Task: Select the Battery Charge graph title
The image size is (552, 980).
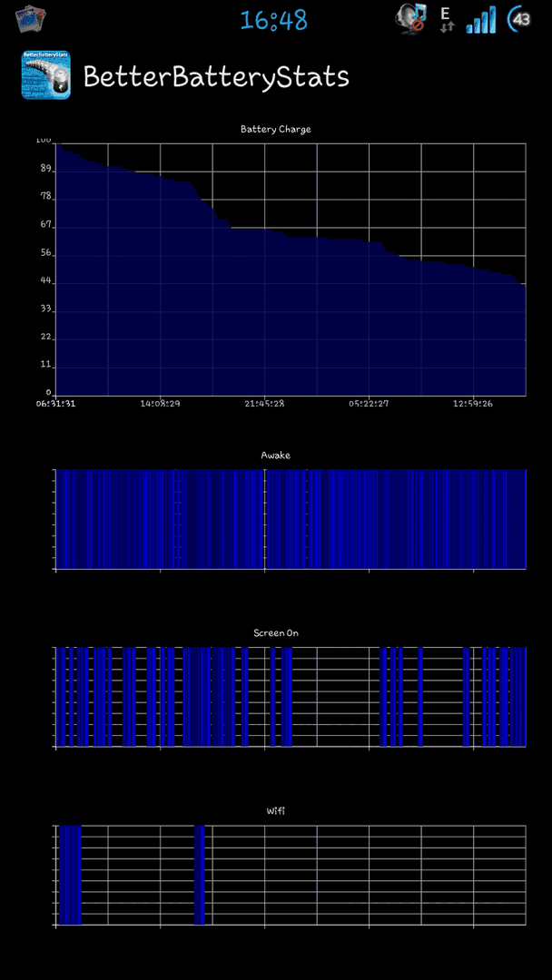Action: coord(276,130)
